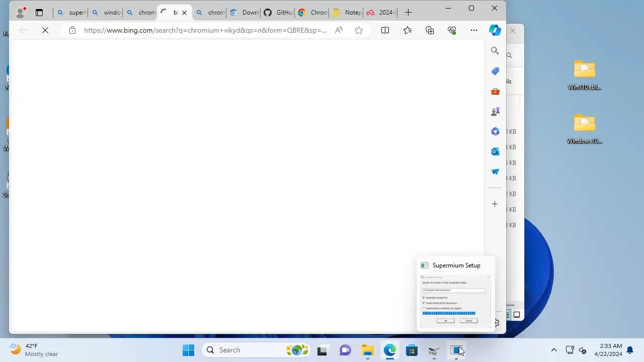Open Copilot in the Edge toolbar
Screen dimensions: 644x362
coord(495,30)
